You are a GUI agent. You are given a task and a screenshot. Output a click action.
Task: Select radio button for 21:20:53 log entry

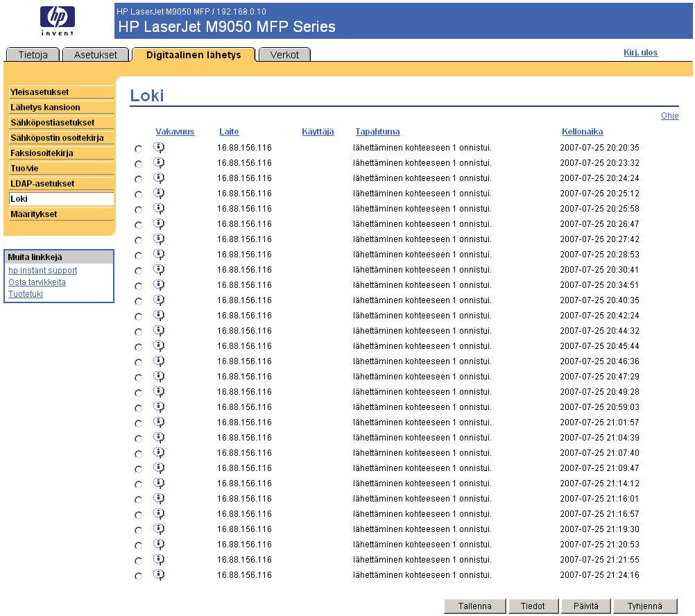pyautogui.click(x=138, y=545)
